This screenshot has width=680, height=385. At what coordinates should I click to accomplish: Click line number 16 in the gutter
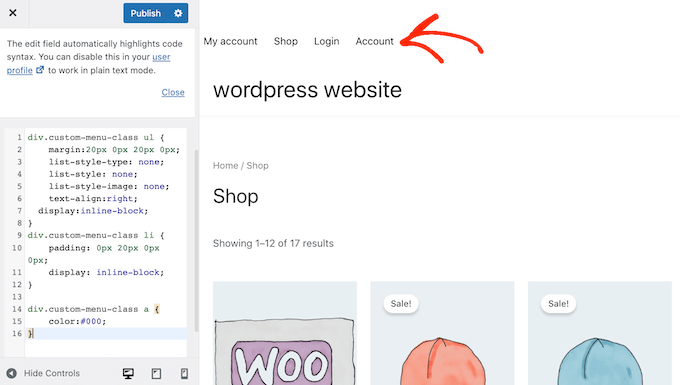[x=17, y=333]
